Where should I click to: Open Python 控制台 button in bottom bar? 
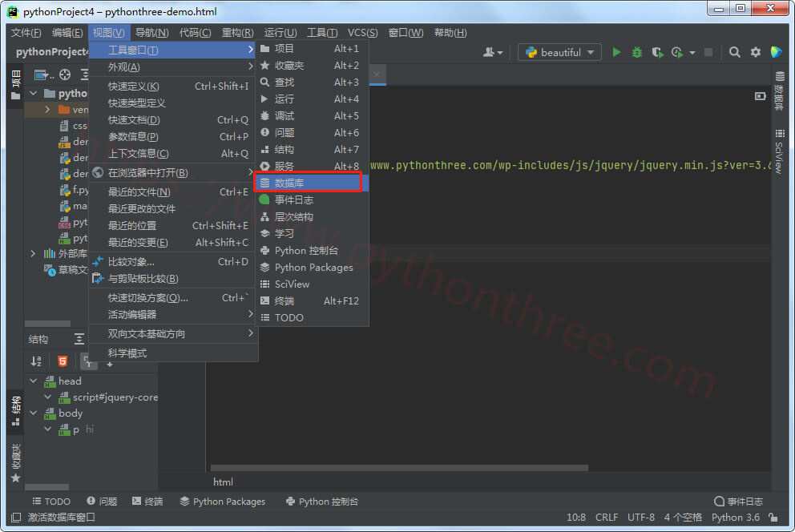pyautogui.click(x=322, y=502)
